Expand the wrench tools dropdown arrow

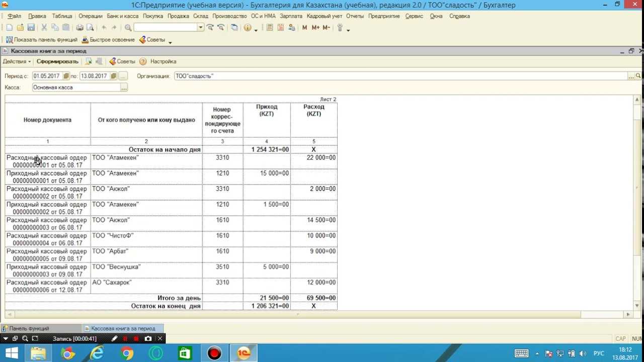(x=348, y=29)
